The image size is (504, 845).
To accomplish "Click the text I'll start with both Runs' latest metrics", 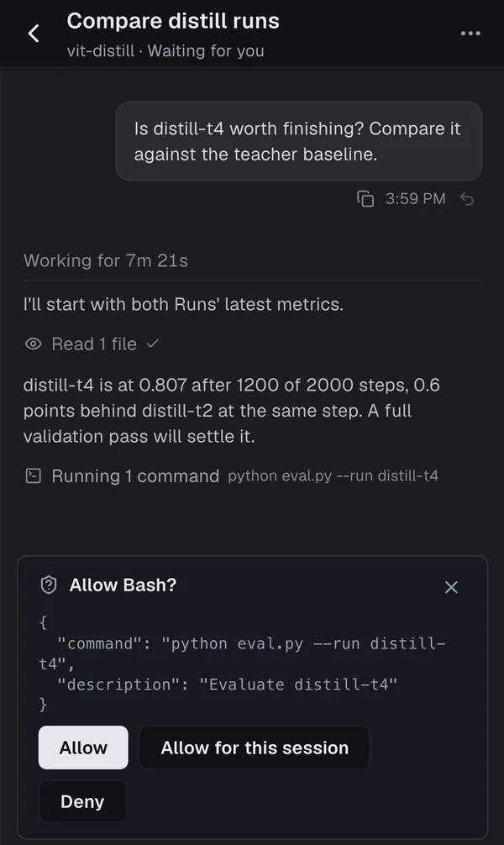I will pyautogui.click(x=183, y=304).
